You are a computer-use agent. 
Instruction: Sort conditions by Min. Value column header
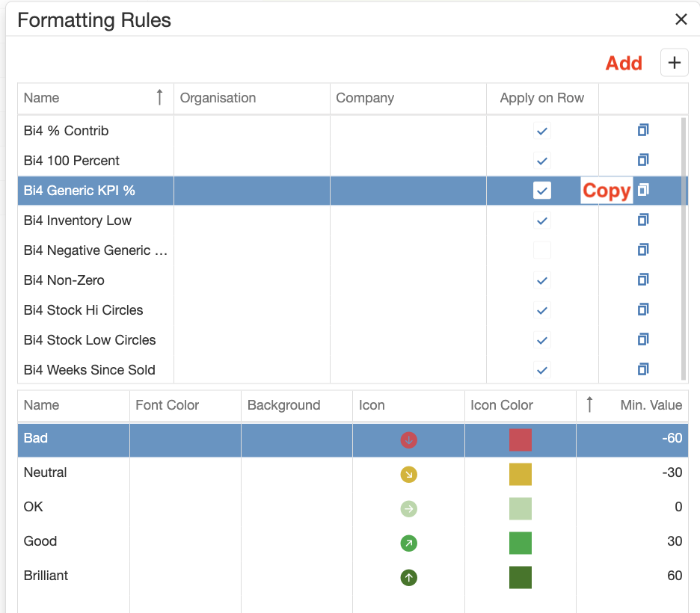632,405
